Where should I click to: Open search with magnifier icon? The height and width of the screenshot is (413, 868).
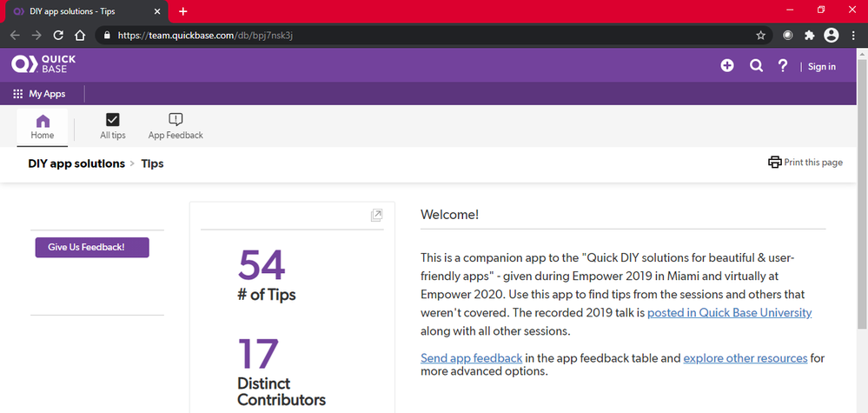(x=756, y=66)
